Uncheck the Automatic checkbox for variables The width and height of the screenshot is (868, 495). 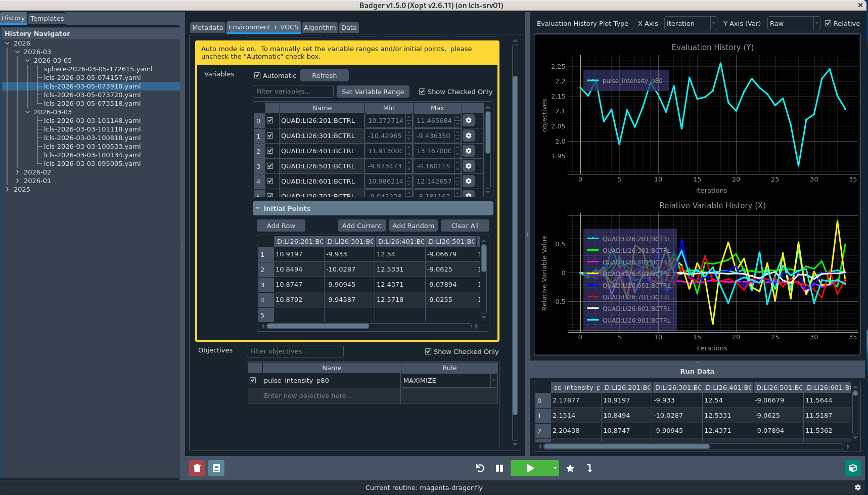point(257,75)
